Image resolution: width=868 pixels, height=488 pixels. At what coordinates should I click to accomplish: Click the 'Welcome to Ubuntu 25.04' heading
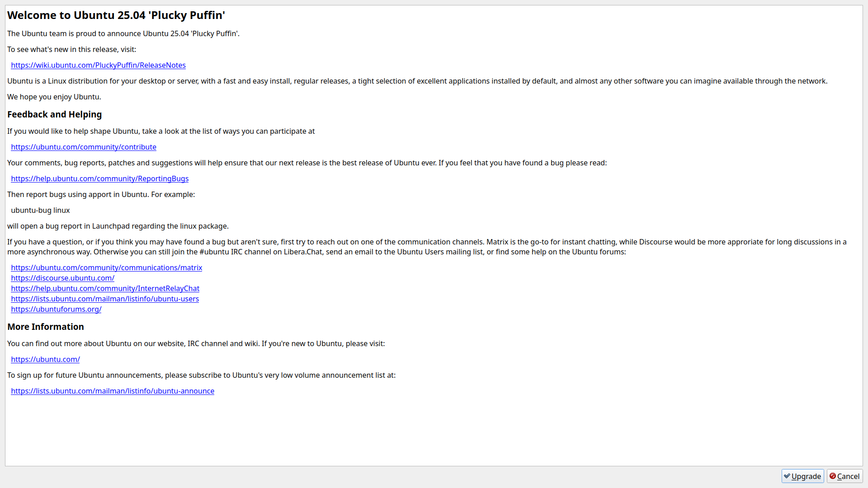pyautogui.click(x=116, y=15)
